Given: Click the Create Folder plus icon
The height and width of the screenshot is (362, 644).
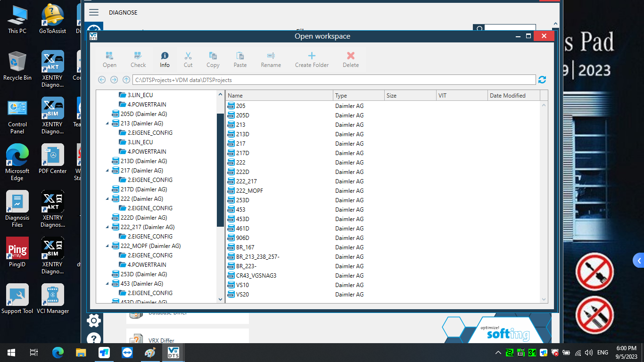Looking at the screenshot, I should 312,58.
